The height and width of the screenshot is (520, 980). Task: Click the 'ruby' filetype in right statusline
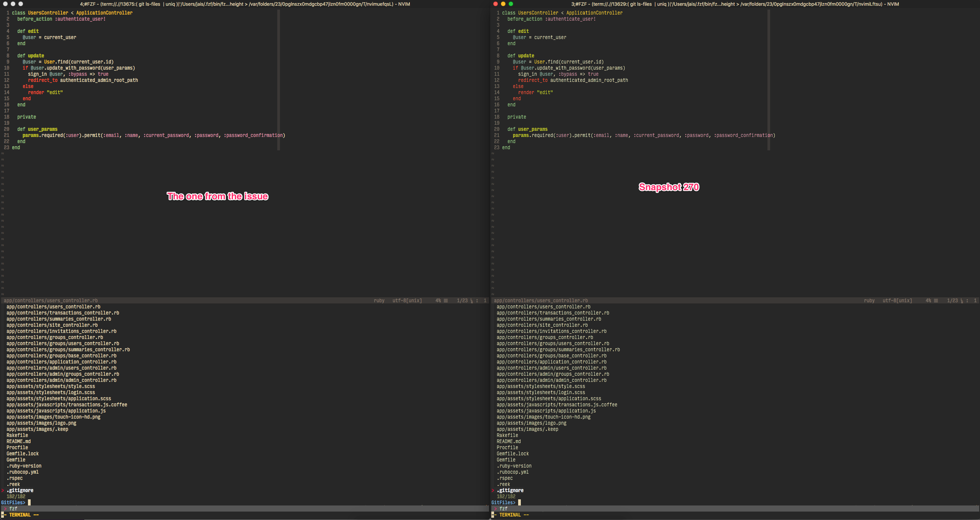[x=869, y=300]
